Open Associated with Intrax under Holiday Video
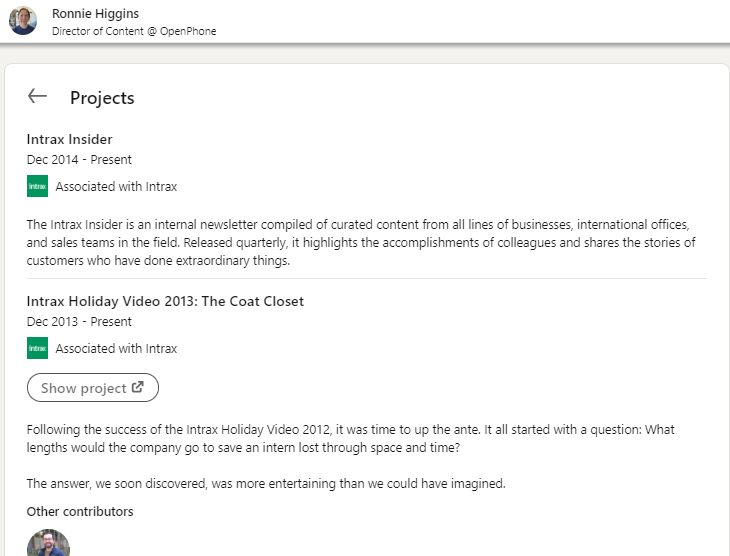Screen dimensions: 730x556 116,349
